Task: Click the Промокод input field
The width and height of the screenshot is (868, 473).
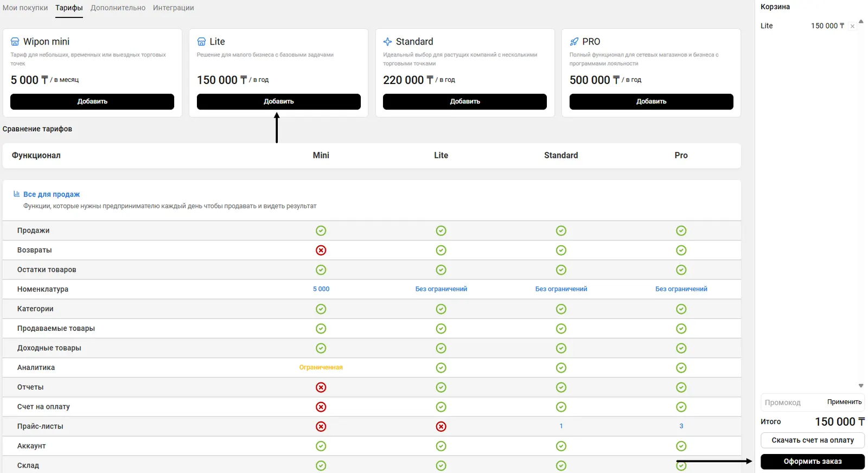Action: point(792,402)
